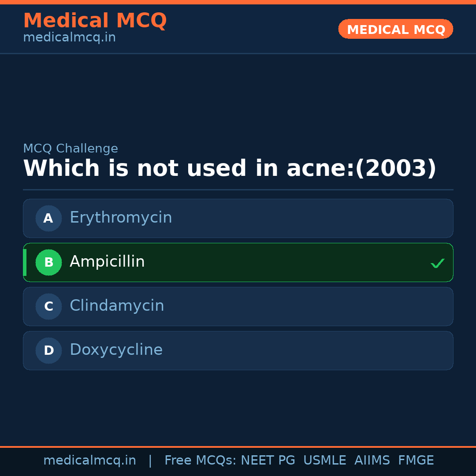Click the green B letter circle
The image size is (476, 476).
(48, 262)
